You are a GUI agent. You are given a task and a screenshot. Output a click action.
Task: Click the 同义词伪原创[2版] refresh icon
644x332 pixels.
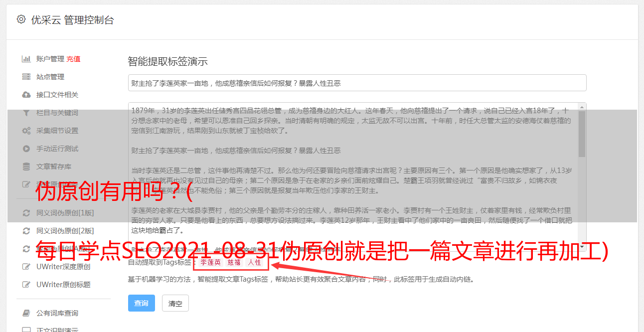(x=26, y=231)
